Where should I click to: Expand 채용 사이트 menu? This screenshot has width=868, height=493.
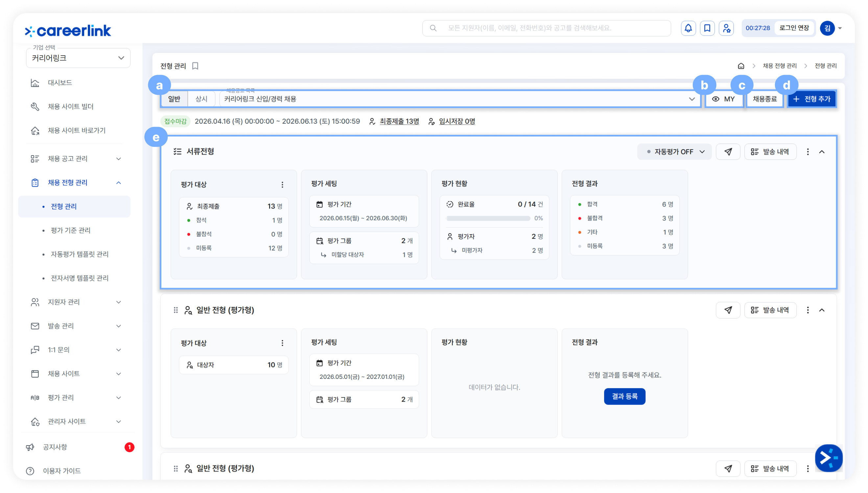118,374
